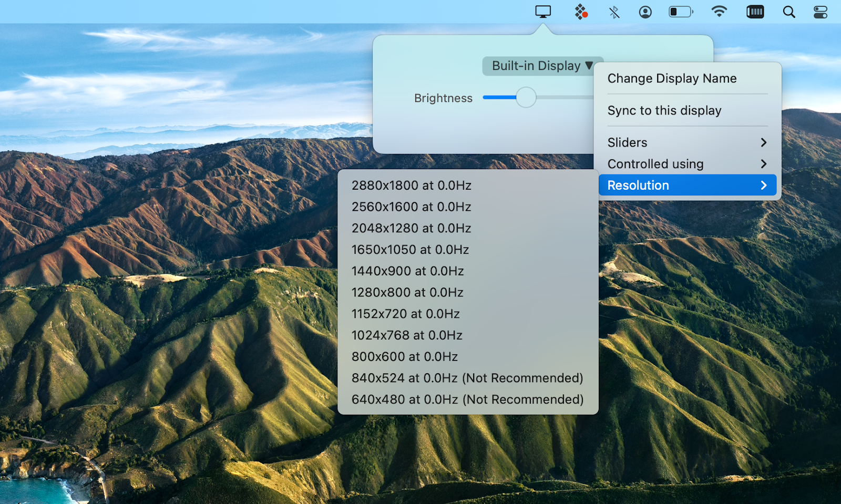
Task: Click the keyboard menu bar icon
Action: 755,12
